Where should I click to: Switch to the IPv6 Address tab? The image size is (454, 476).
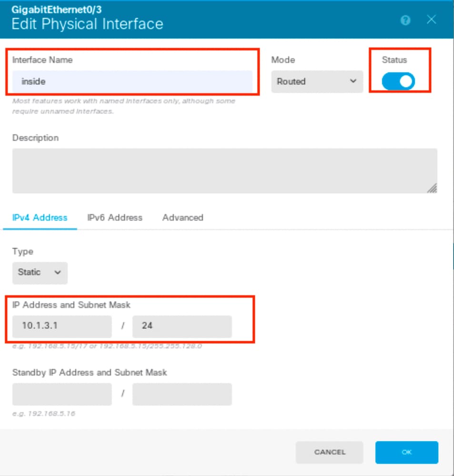point(115,218)
